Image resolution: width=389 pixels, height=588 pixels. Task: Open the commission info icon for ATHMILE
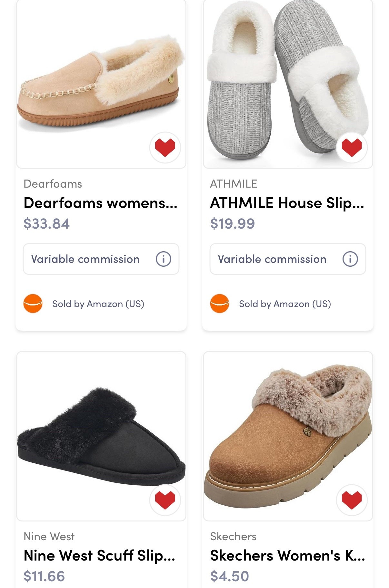[x=350, y=259]
